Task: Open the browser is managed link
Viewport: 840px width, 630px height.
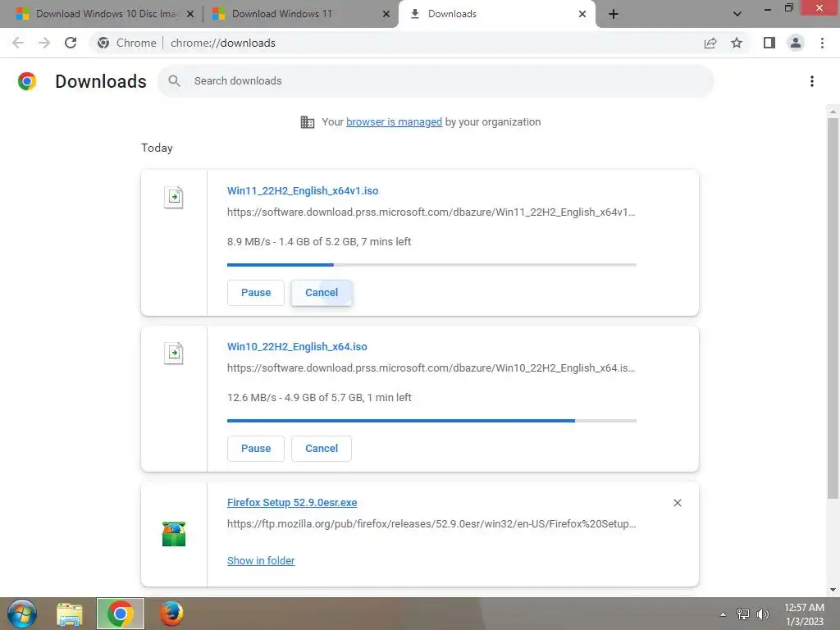Action: (395, 122)
